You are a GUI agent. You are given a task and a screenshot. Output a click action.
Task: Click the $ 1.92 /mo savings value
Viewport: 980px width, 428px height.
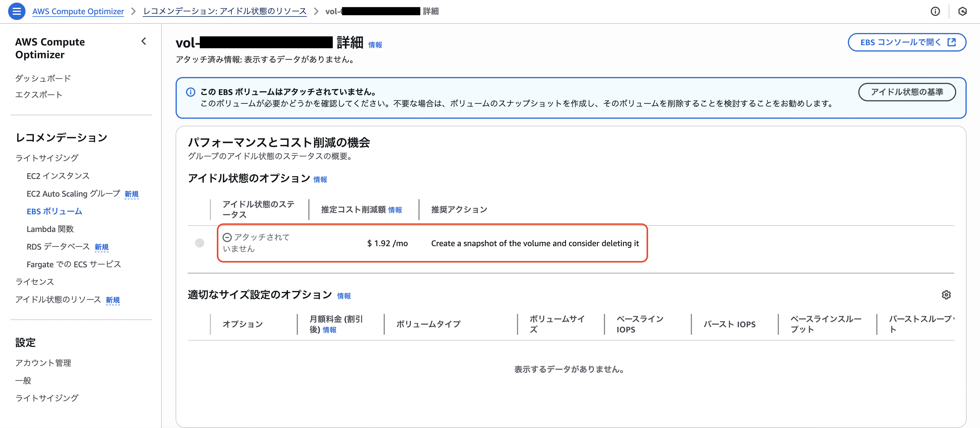tap(387, 243)
